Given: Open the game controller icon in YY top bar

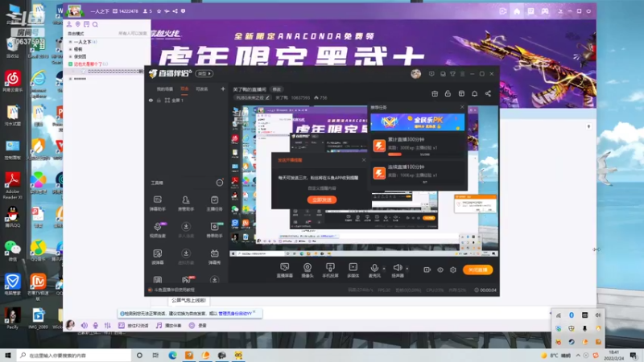Looking at the screenshot, I should pyautogui.click(x=545, y=11).
